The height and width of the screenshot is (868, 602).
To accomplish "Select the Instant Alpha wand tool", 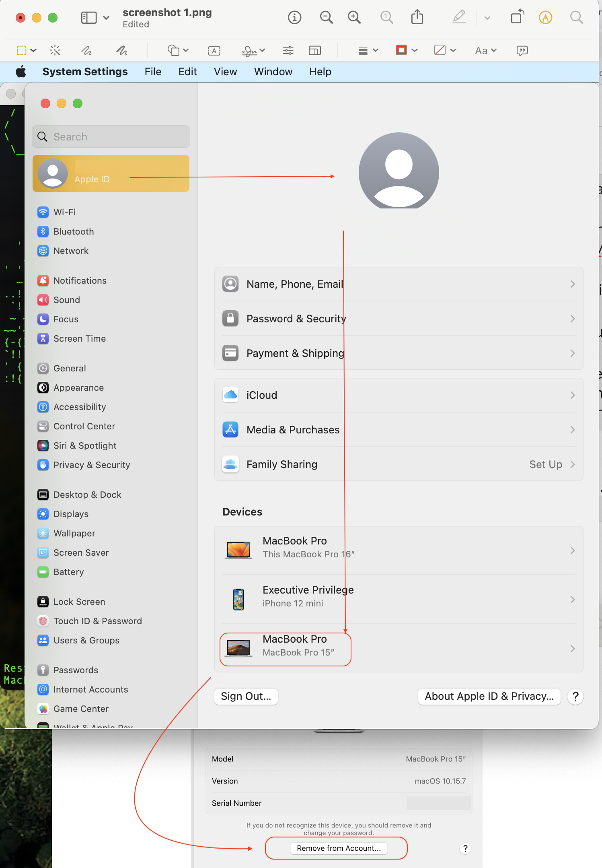I will tap(55, 50).
